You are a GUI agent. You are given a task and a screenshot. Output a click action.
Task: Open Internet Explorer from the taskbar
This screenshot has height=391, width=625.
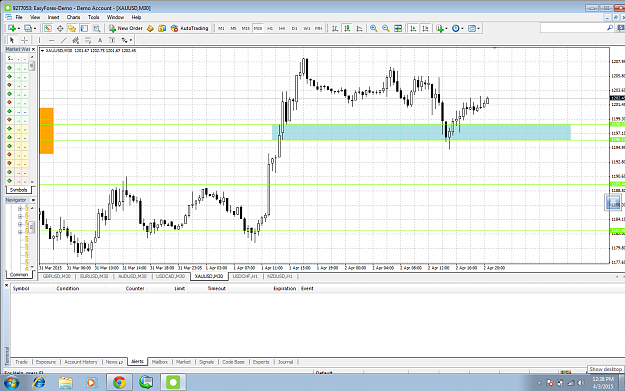click(39, 383)
